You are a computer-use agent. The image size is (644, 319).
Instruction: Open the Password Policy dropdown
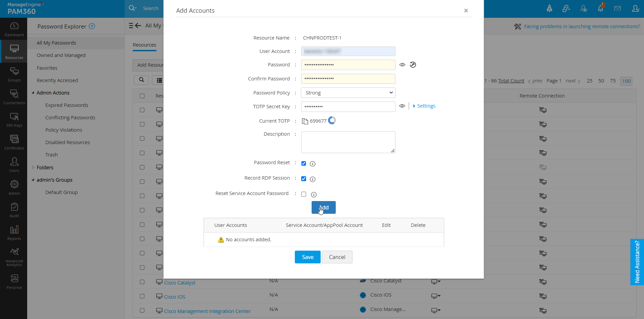click(x=348, y=93)
